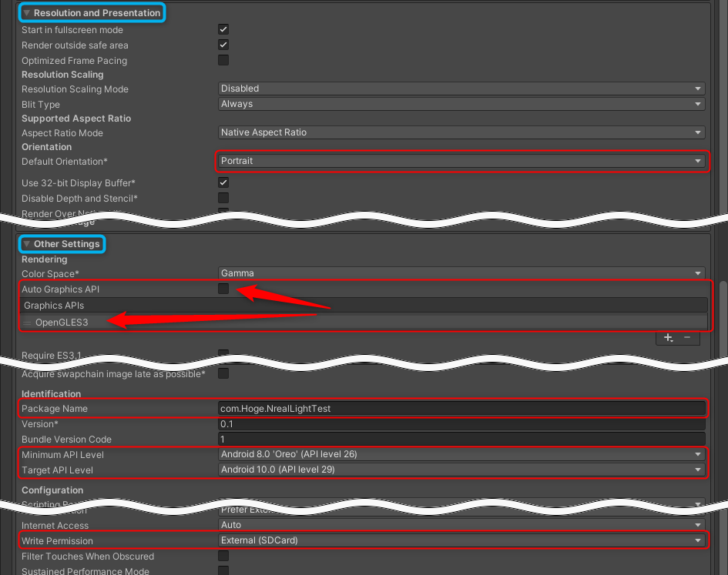Viewport: 728px width, 575px height.
Task: Edit the Package Name field
Action: click(x=461, y=409)
